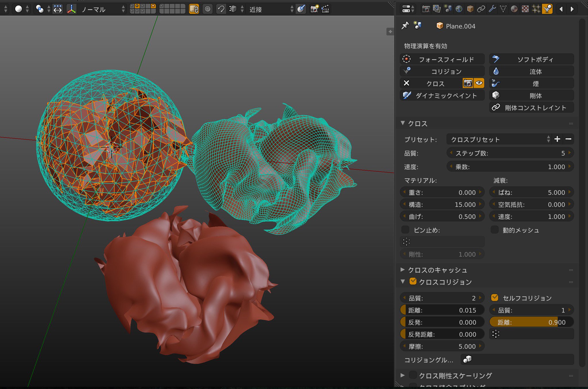Click the OpenGL render snapshot camera icon
The width and height of the screenshot is (588, 389).
click(314, 9)
